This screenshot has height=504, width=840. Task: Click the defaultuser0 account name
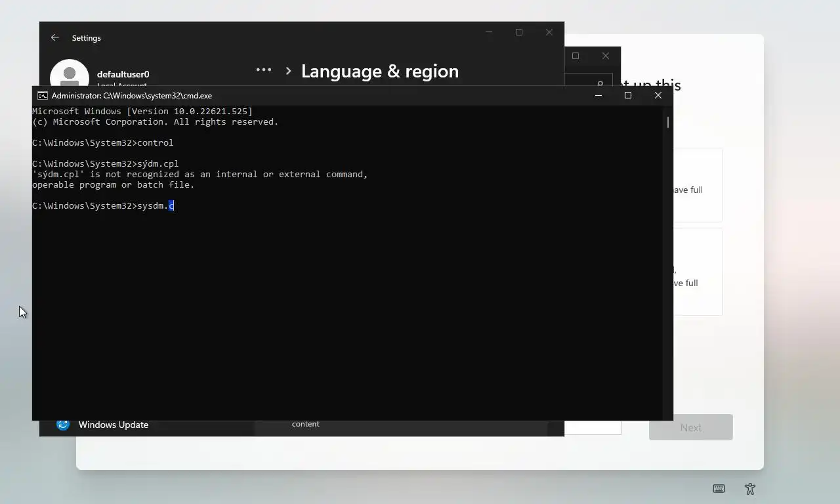pyautogui.click(x=123, y=74)
